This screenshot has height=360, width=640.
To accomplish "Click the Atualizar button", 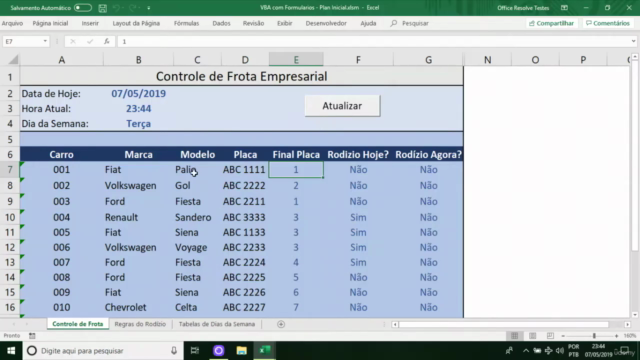I will [x=342, y=106].
